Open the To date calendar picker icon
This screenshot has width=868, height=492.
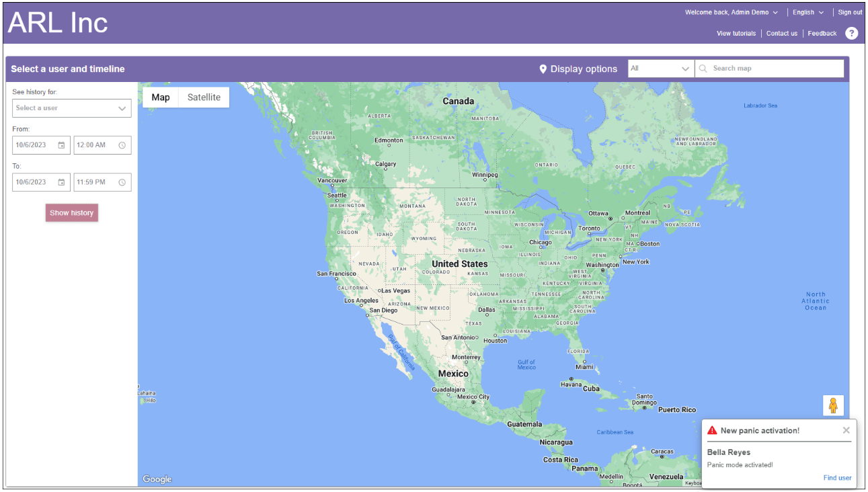pos(61,182)
